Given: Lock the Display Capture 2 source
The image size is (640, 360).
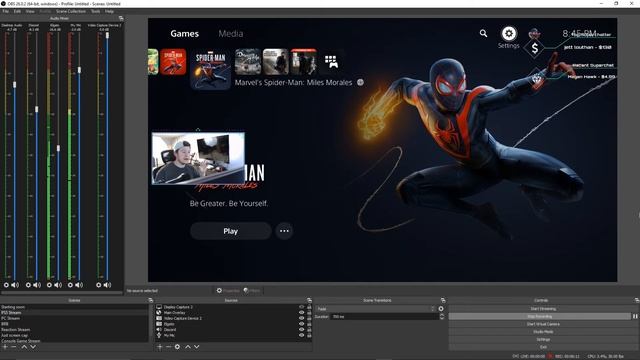Looking at the screenshot, I should click(309, 307).
